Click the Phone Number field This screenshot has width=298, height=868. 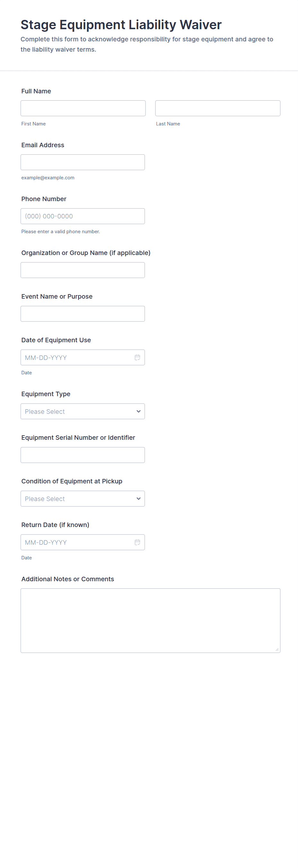point(82,216)
